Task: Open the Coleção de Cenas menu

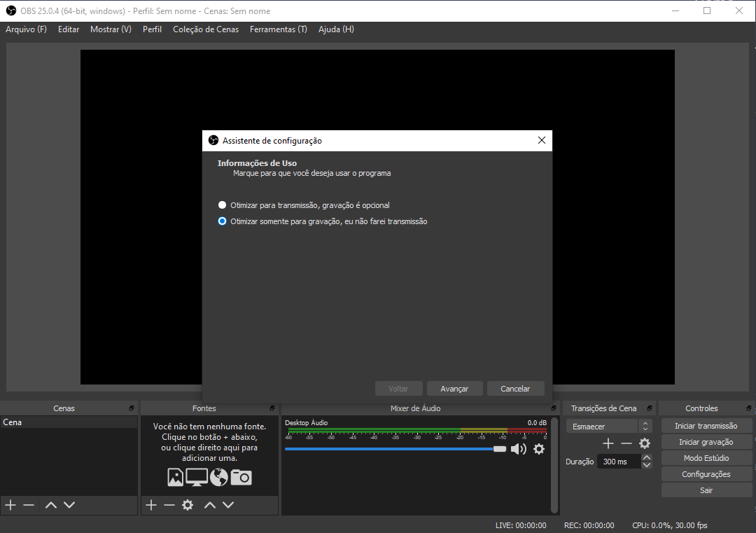Action: (206, 29)
